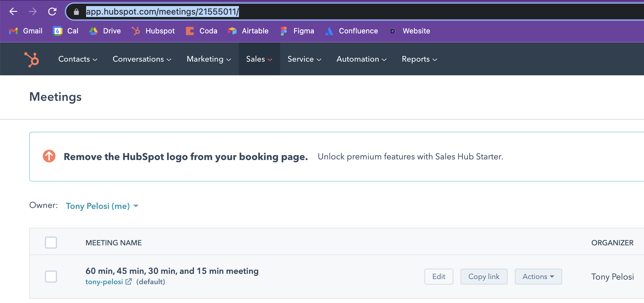Click the Copy link button
The image size is (644, 303).
tap(484, 277)
